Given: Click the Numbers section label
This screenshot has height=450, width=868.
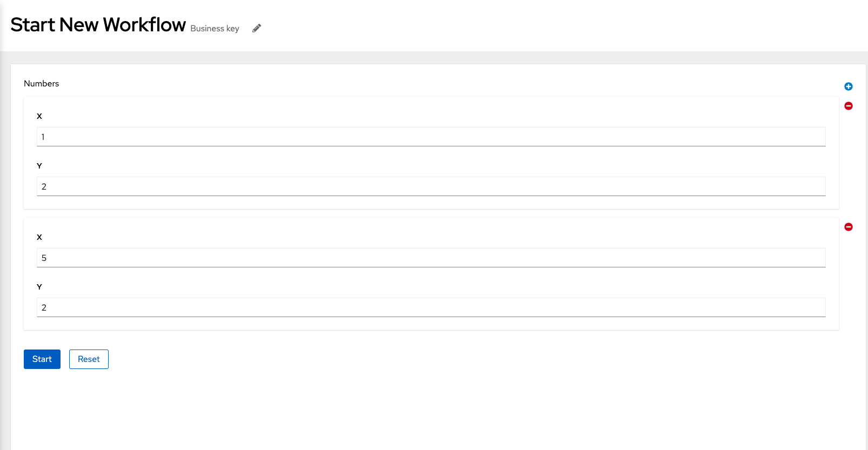Looking at the screenshot, I should pos(41,84).
